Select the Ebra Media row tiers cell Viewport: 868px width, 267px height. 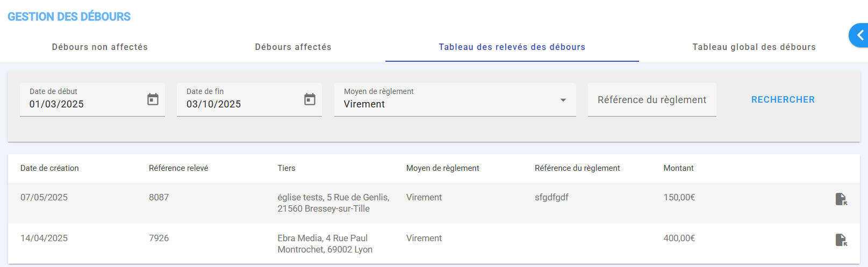pos(325,244)
